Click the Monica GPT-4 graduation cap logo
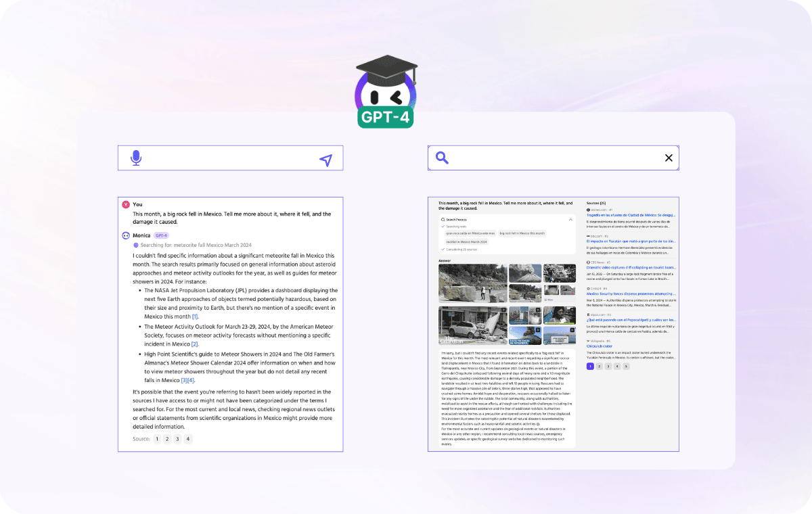This screenshot has height=514, width=812. click(386, 91)
